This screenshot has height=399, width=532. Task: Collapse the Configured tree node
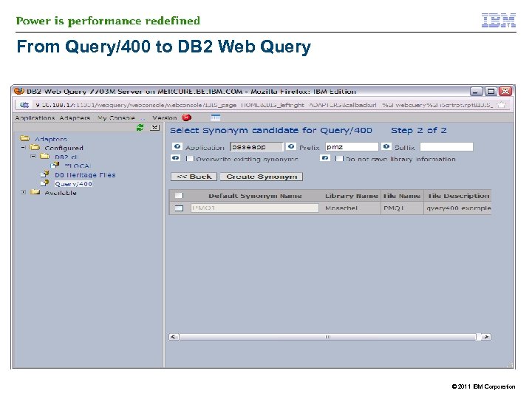pos(24,148)
